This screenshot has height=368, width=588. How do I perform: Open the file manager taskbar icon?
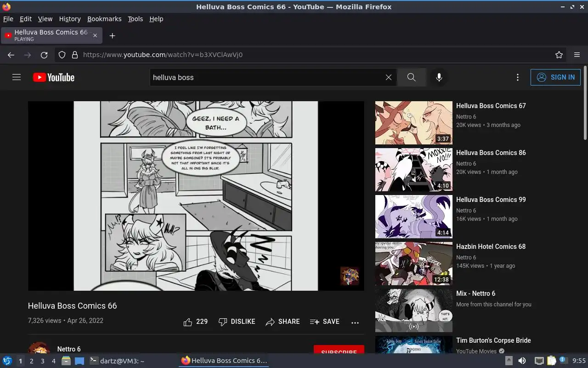pyautogui.click(x=66, y=361)
